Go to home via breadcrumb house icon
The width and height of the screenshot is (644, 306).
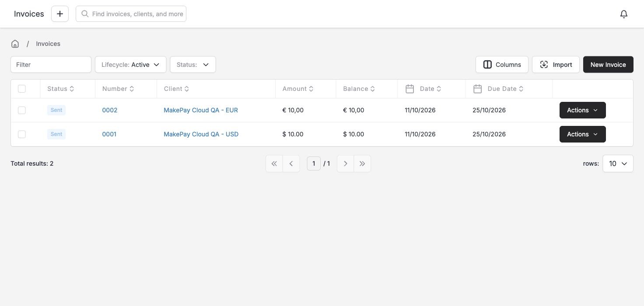click(x=15, y=44)
